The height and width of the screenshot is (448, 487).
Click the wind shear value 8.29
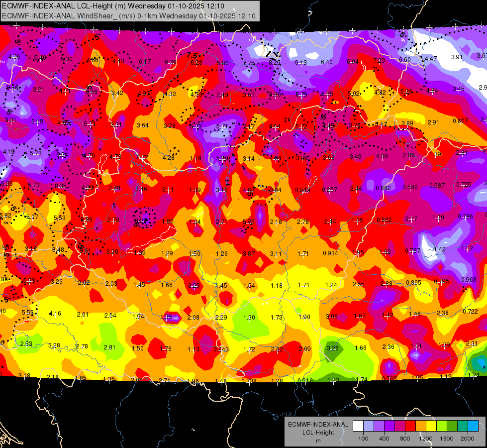coord(275,63)
